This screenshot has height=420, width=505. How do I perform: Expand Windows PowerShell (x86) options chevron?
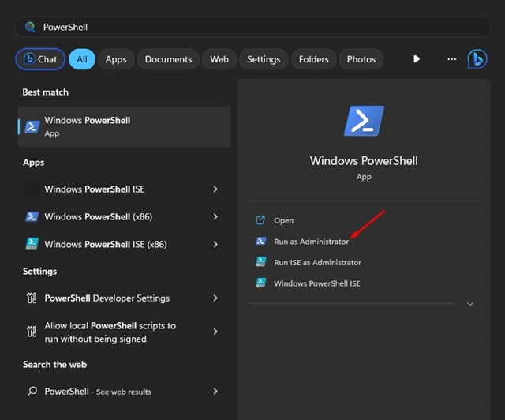coord(215,216)
